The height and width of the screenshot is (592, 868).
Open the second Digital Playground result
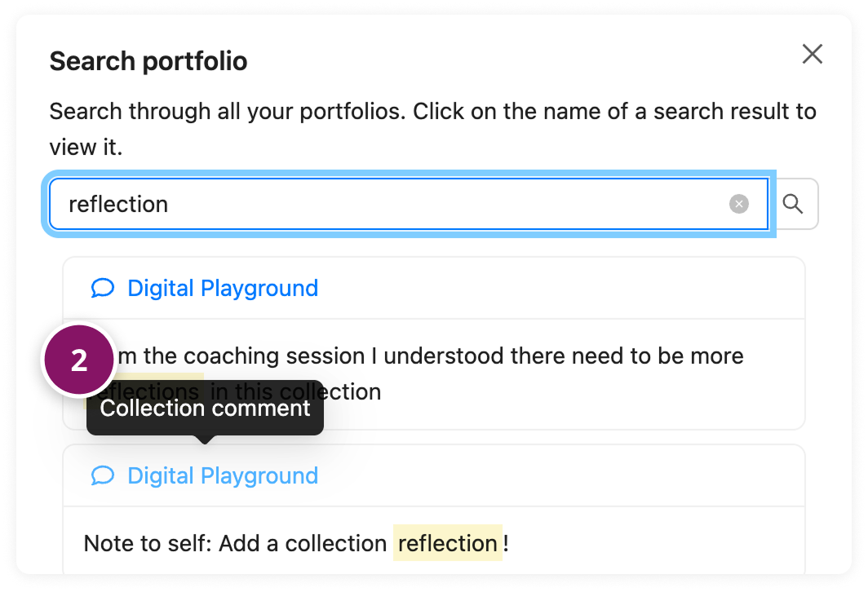[223, 476]
